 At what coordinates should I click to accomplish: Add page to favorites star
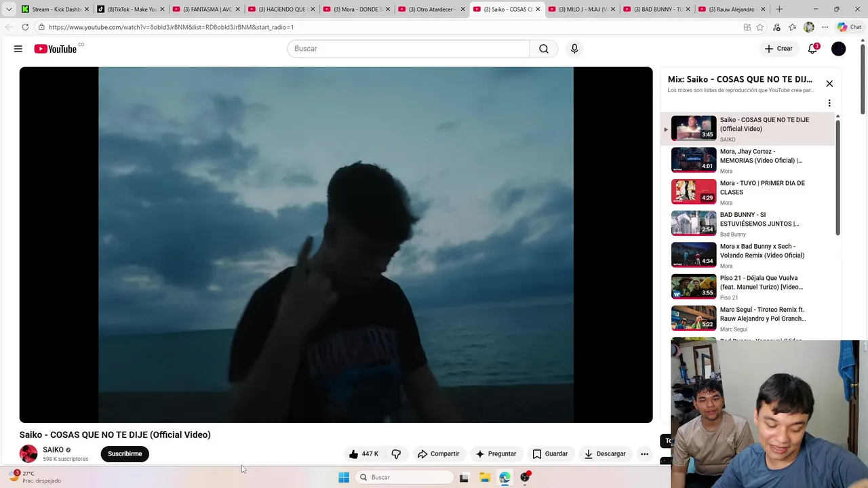(760, 27)
